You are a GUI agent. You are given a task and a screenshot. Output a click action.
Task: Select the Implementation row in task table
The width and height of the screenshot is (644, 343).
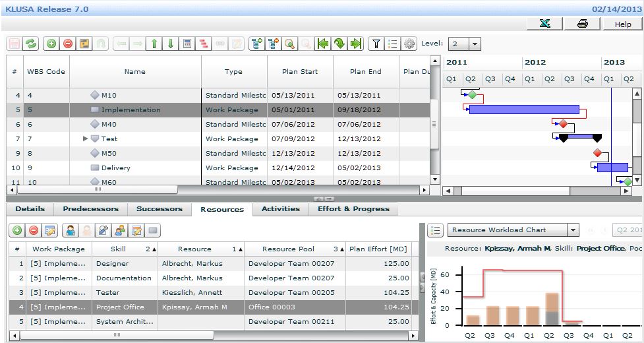pyautogui.click(x=218, y=109)
